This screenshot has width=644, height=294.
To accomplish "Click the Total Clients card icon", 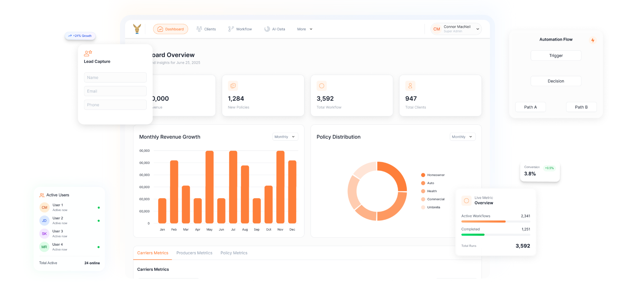I will click(410, 86).
